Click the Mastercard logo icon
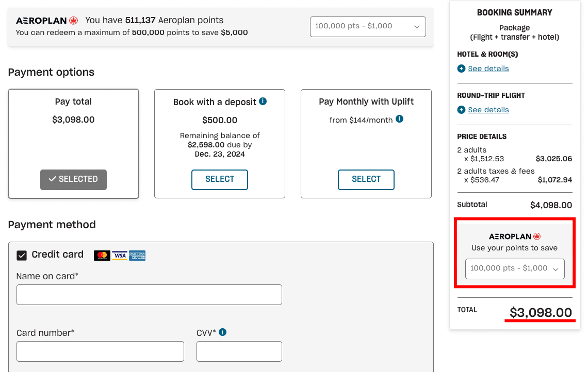Viewport: 588px width, 372px height. (102, 255)
